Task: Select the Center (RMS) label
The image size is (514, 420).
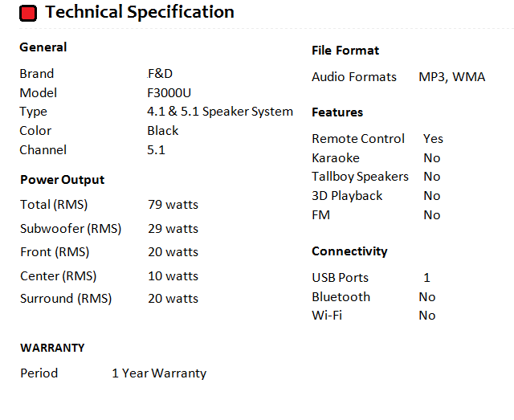Action: 58,276
